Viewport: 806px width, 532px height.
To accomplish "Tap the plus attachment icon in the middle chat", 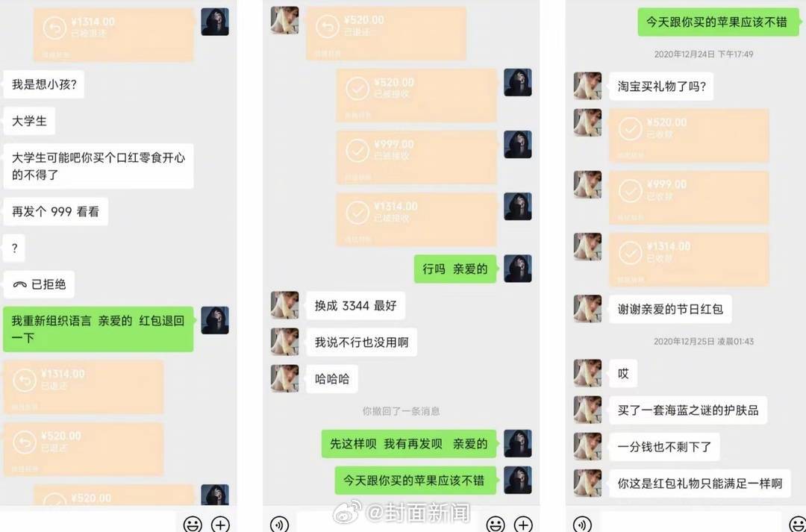I will [523, 525].
